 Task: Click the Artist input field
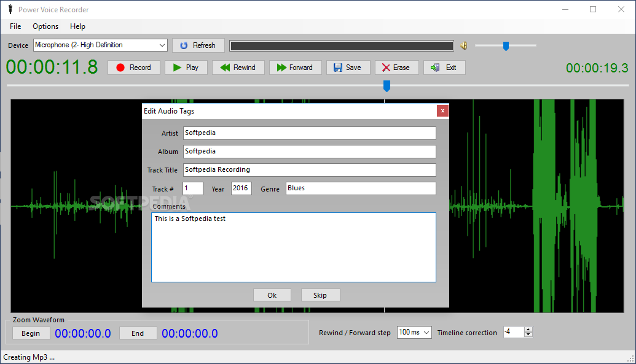(x=310, y=133)
